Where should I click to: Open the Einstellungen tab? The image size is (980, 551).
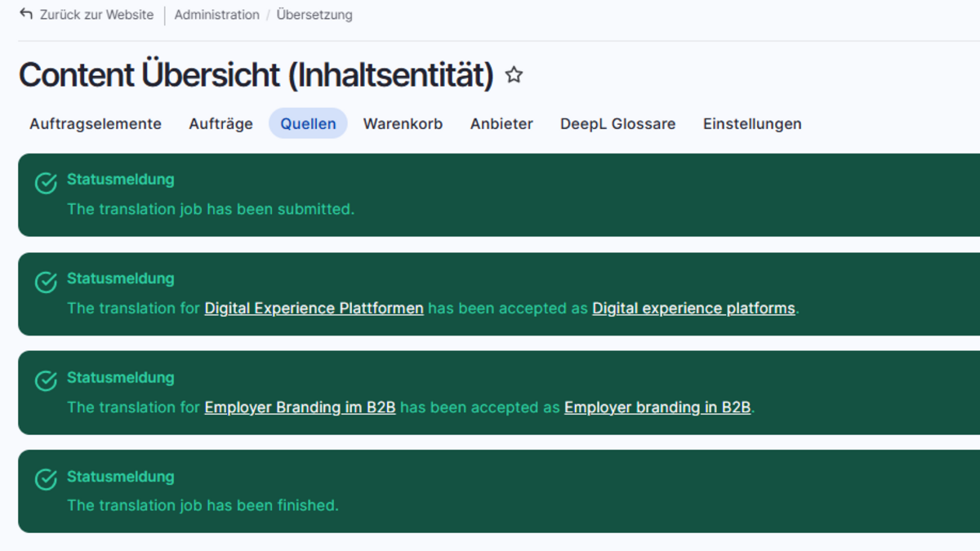tap(752, 124)
